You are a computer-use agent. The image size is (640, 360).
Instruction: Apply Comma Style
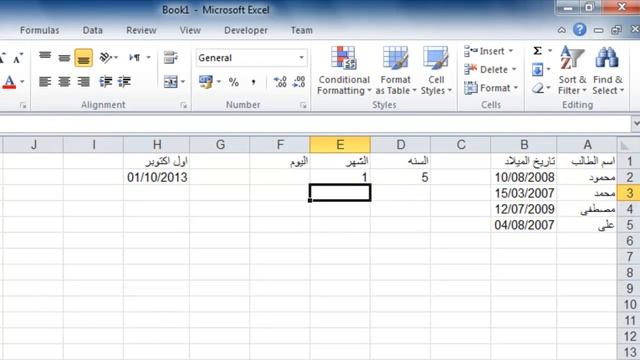tap(253, 82)
